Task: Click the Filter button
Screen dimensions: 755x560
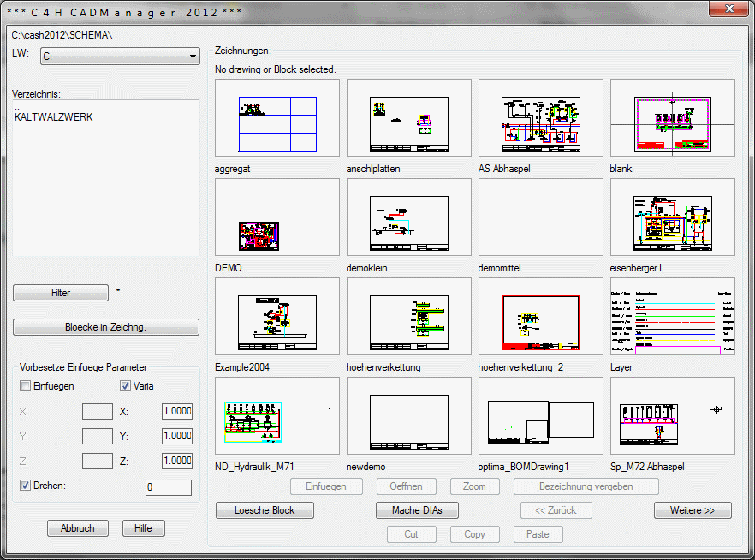Action: point(61,293)
